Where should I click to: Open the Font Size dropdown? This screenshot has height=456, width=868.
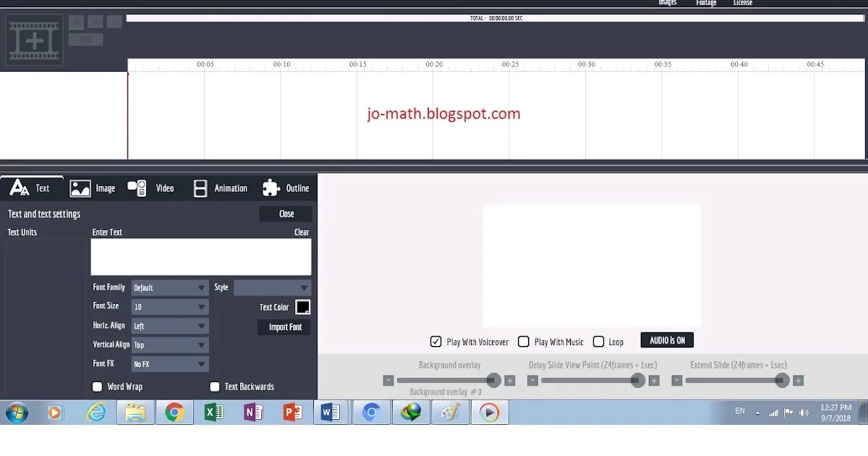coord(169,306)
